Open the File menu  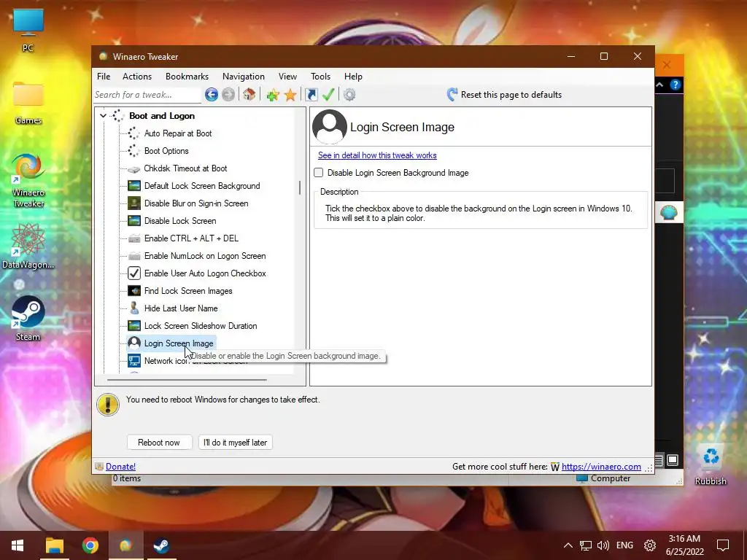tap(104, 76)
